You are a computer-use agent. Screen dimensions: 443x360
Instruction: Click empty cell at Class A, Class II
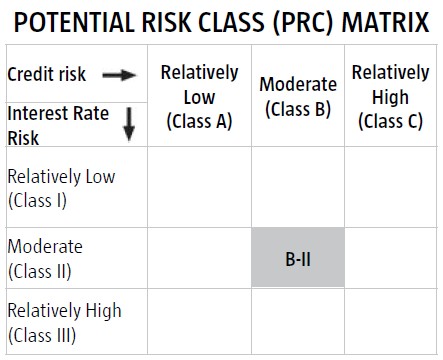point(199,258)
